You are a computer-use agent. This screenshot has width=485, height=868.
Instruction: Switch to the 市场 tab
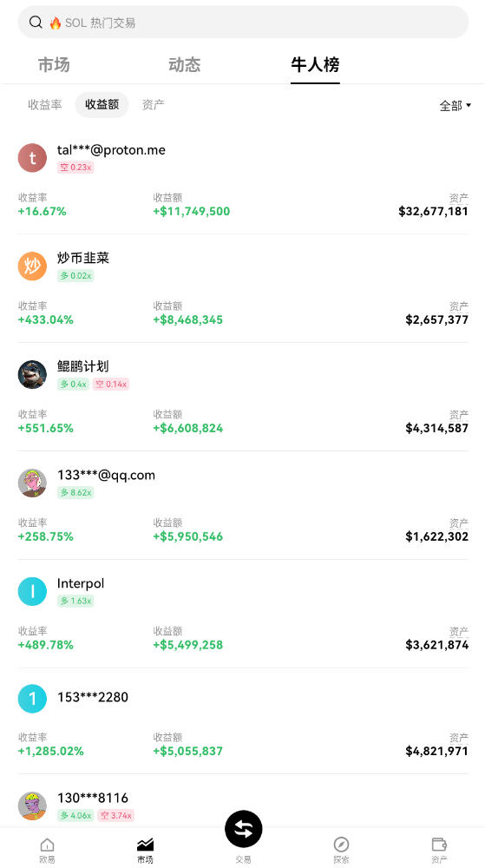(54, 65)
